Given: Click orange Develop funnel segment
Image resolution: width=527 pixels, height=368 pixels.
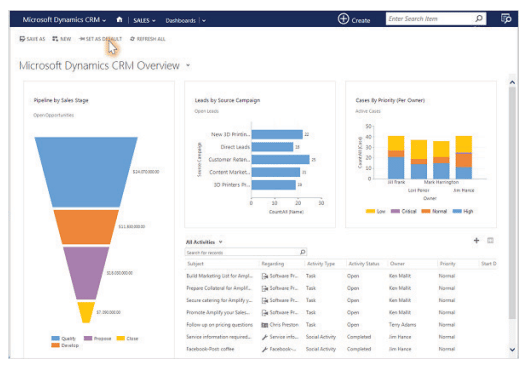Looking at the screenshot, I should 86,227.
